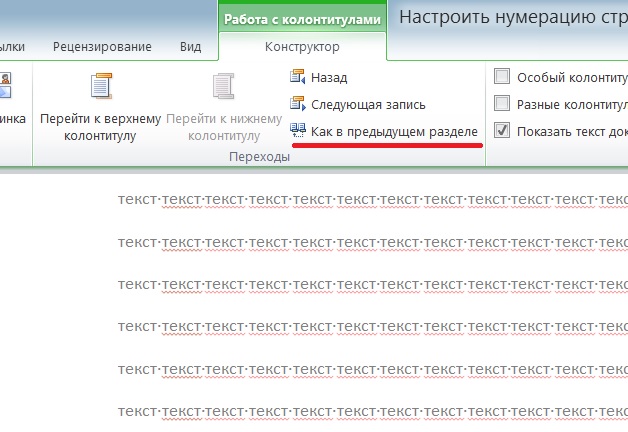Click the grayed Go to Footer icon

(223, 86)
